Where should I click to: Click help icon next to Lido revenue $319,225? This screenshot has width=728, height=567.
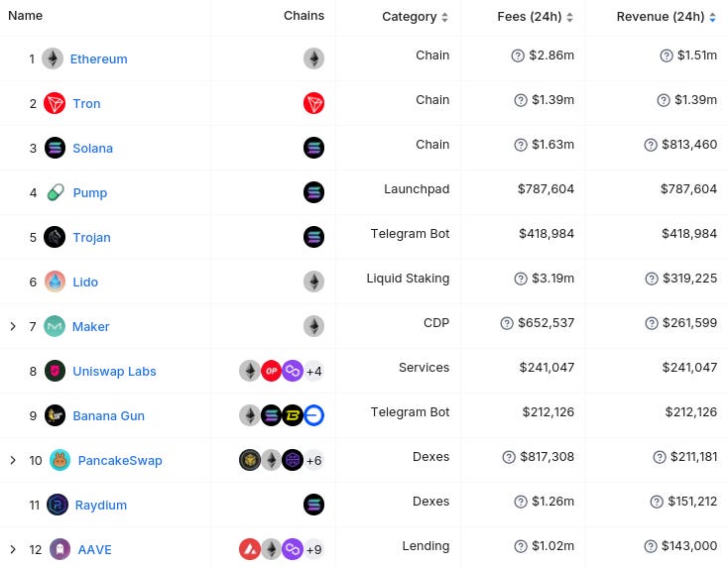[x=652, y=279]
